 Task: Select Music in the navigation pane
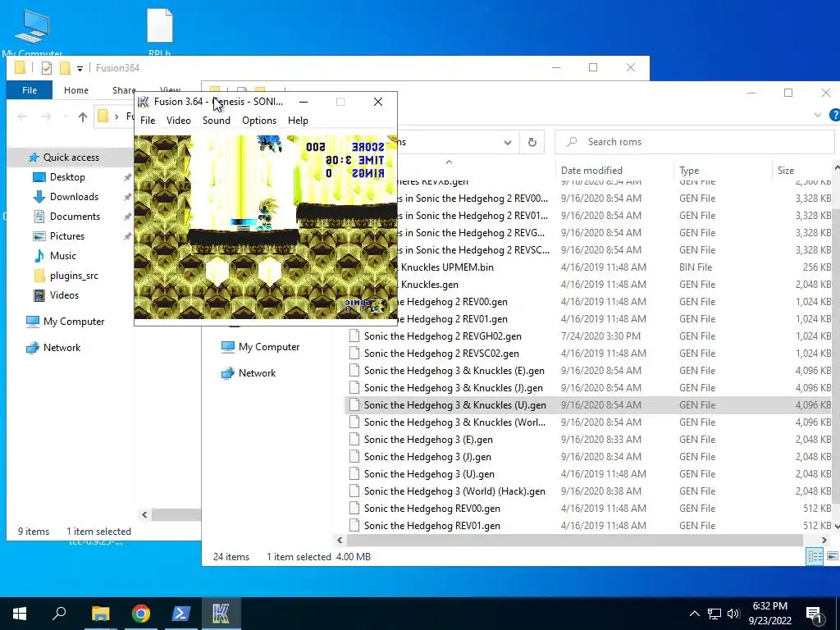[62, 256]
